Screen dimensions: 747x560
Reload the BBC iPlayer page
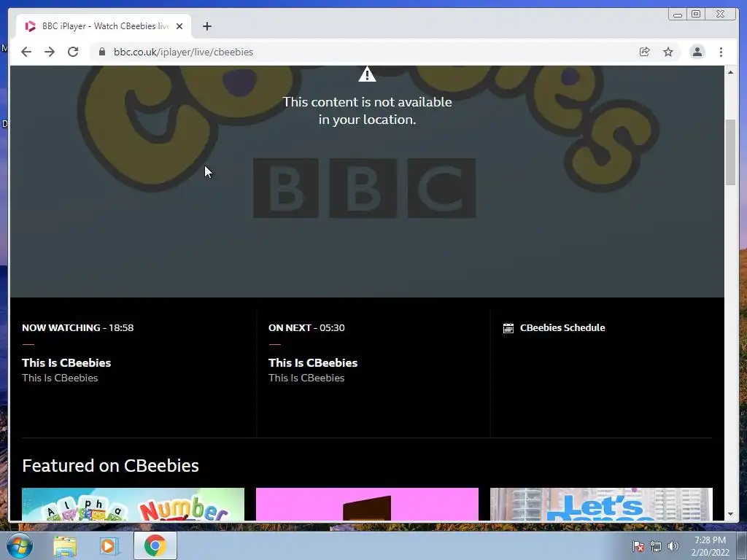coord(73,52)
